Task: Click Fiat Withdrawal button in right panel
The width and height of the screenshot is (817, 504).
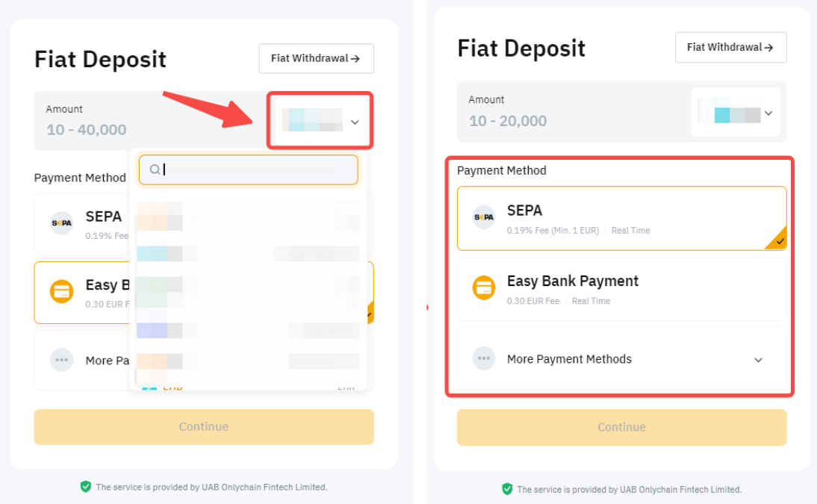Action: [730, 47]
